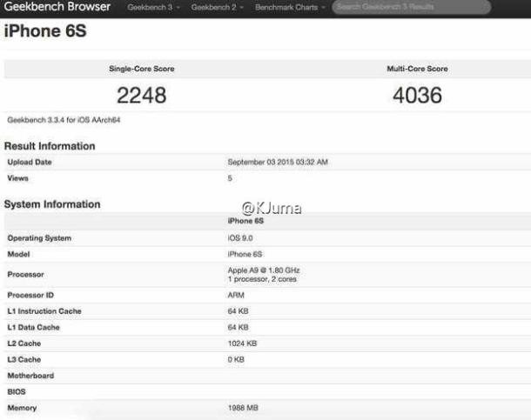Select the BIOS row label
This screenshot has height=420, width=531.
coord(17,392)
